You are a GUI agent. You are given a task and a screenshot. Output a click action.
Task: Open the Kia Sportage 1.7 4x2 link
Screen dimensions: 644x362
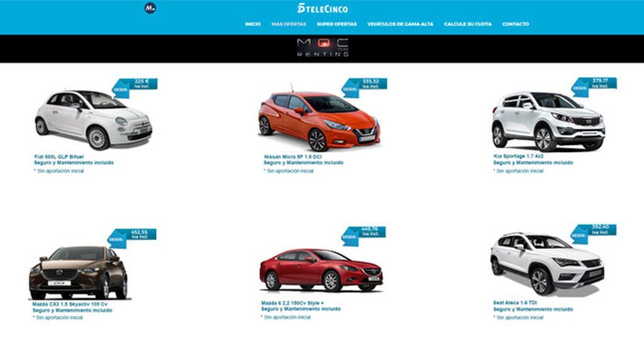(518, 156)
